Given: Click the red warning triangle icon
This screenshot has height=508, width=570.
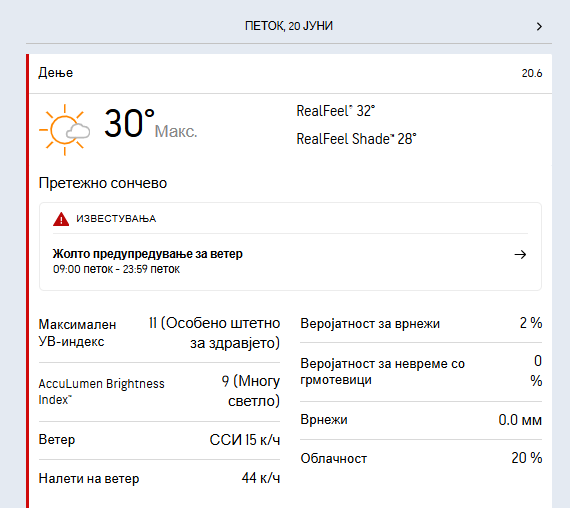Looking at the screenshot, I should (61, 219).
